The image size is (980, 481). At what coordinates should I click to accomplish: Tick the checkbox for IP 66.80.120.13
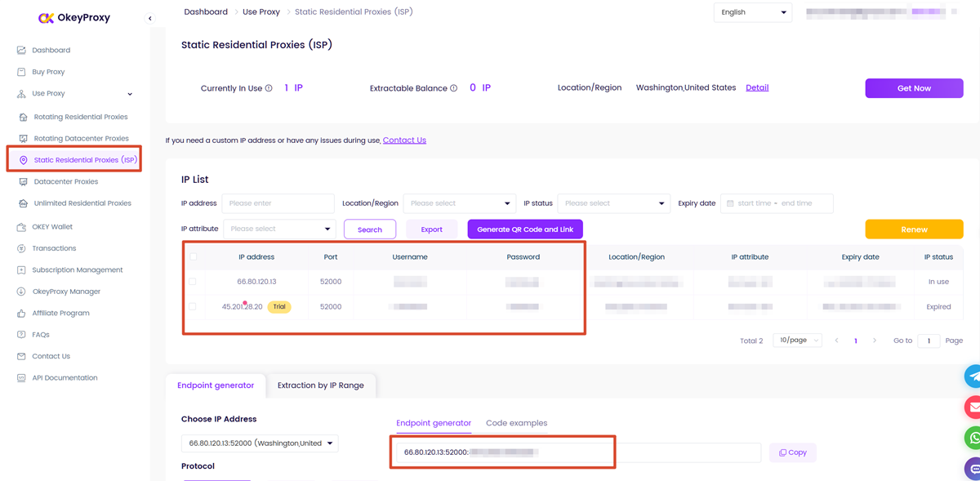[x=193, y=282]
